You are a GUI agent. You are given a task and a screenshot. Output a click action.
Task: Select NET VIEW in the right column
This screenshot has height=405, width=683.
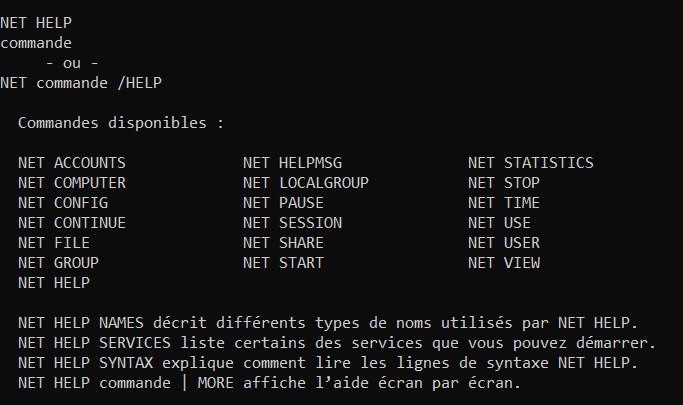(504, 263)
